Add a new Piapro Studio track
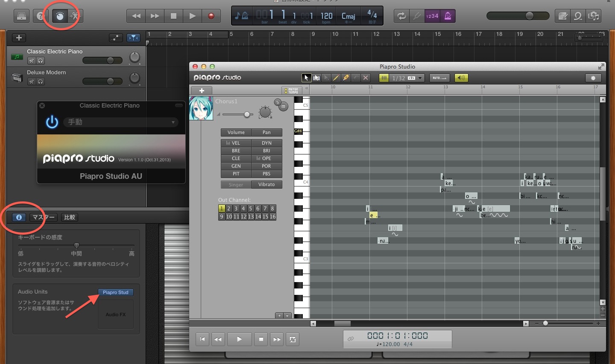 click(202, 90)
